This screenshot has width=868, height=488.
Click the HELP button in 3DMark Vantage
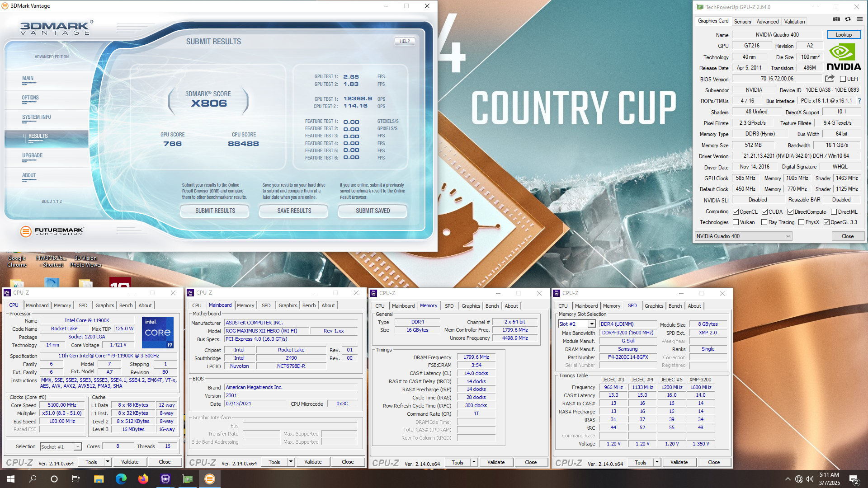click(x=405, y=41)
